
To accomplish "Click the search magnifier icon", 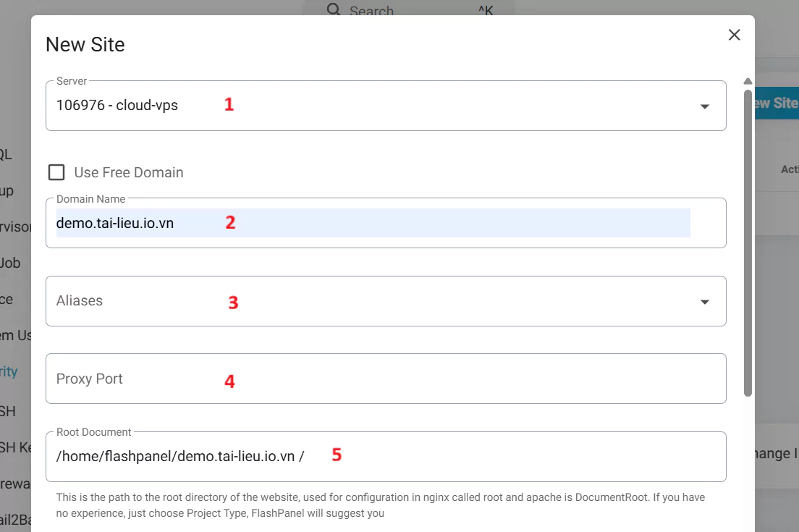I will tap(334, 9).
